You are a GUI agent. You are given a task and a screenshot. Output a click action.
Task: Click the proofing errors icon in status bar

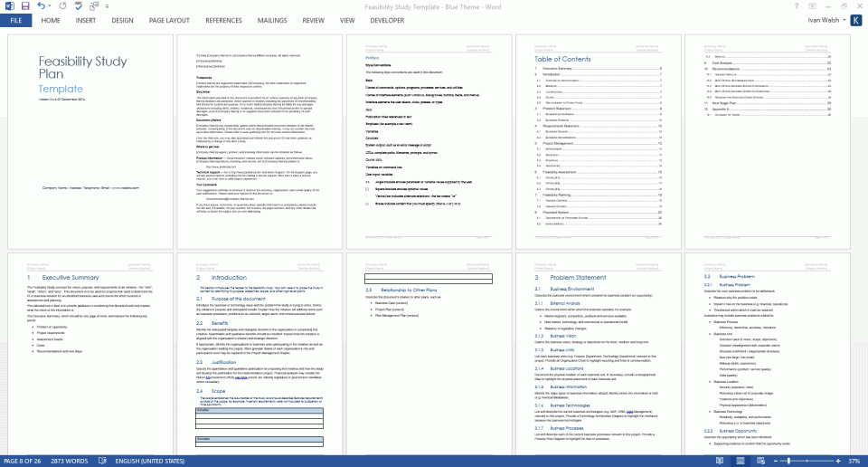tap(102, 461)
